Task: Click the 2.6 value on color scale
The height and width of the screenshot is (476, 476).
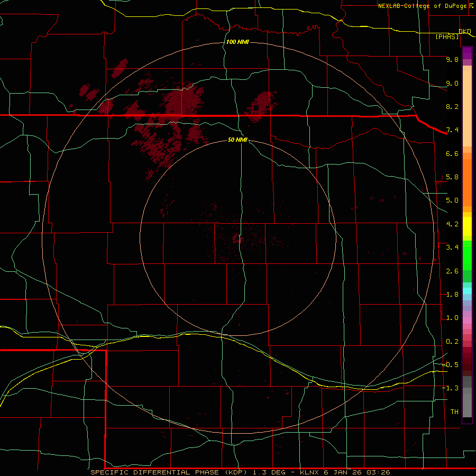Action: [x=452, y=271]
